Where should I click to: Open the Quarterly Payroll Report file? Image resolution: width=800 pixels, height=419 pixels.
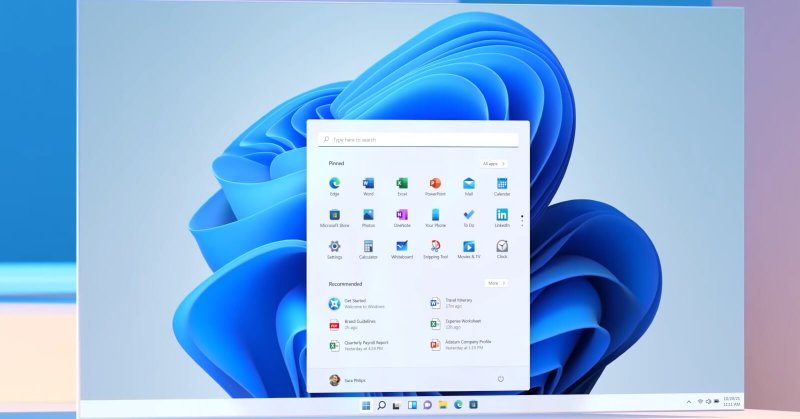click(x=359, y=346)
